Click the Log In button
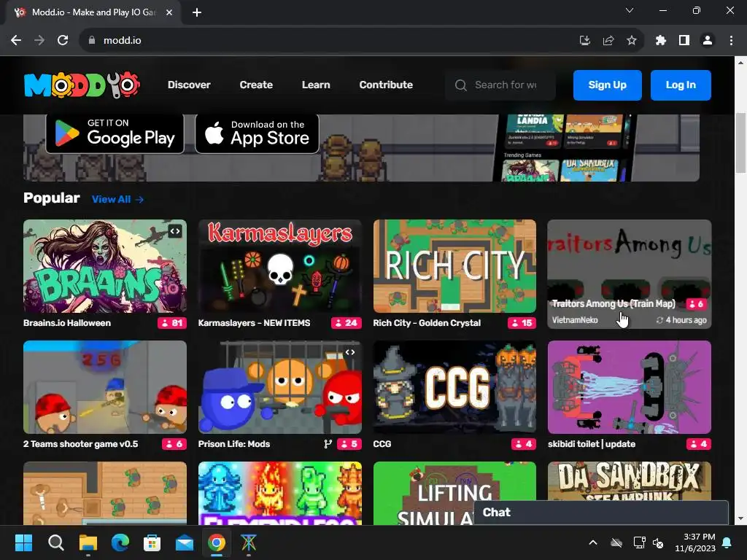The image size is (747, 560). [681, 85]
